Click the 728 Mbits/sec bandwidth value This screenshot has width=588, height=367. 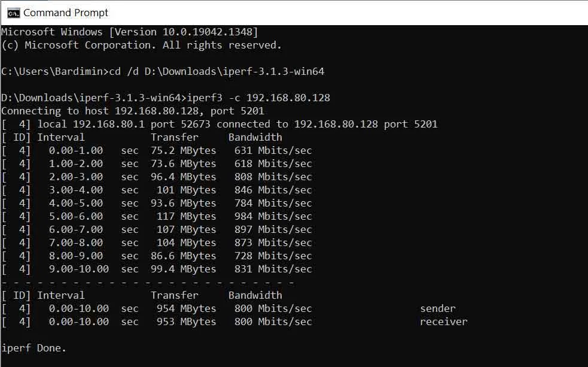tap(273, 256)
